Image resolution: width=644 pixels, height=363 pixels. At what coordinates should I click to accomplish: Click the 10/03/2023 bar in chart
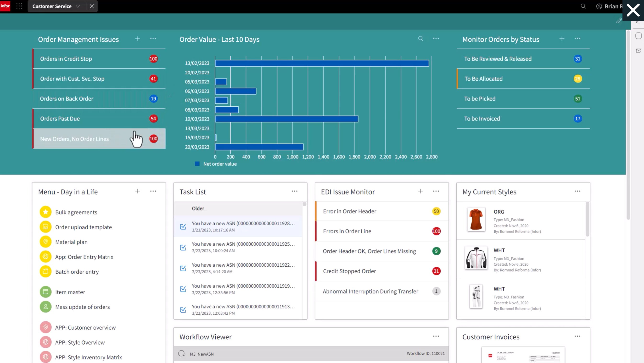(286, 119)
